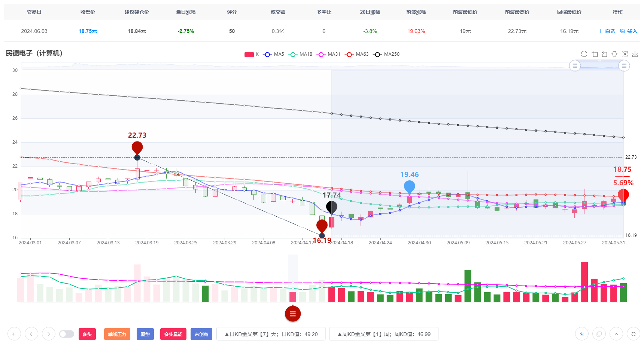Click the closing price 18.75元 cell
644x342 pixels.
point(88,31)
